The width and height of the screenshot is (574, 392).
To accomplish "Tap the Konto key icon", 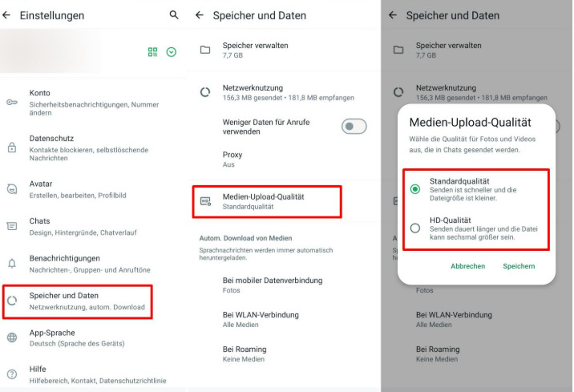I will [x=12, y=103].
